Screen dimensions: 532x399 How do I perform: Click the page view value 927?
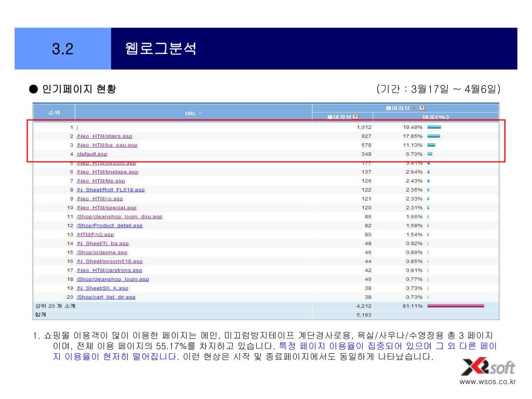click(366, 136)
